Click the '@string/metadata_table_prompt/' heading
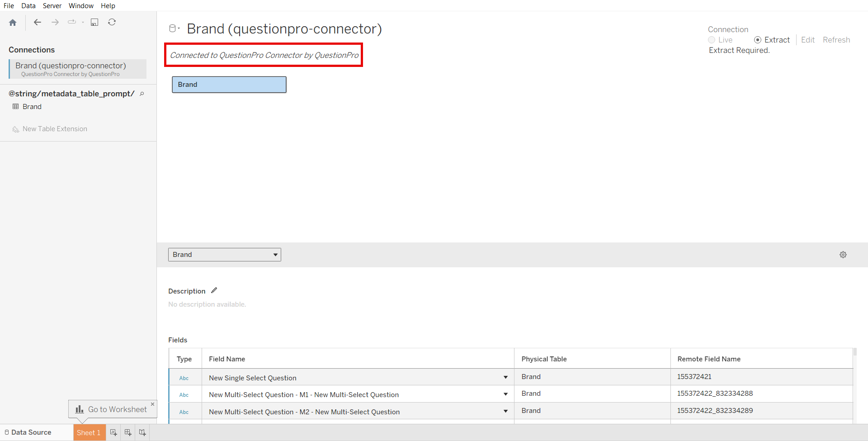 point(71,94)
